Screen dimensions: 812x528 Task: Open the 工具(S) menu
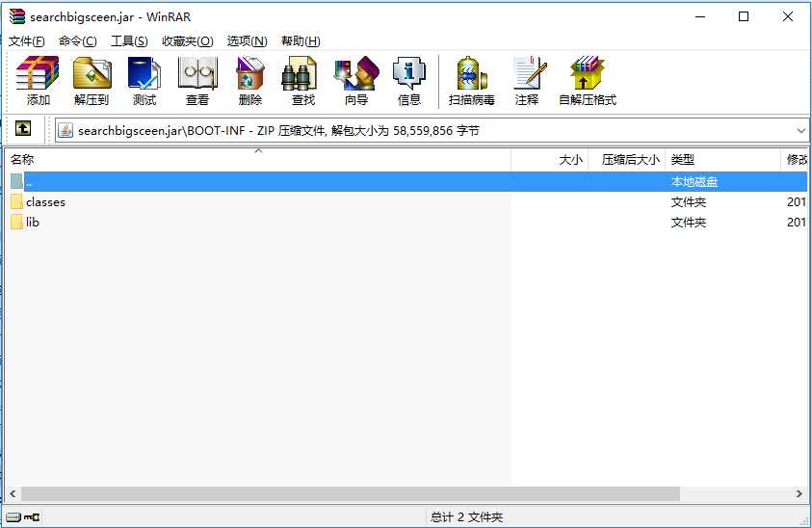click(x=129, y=40)
